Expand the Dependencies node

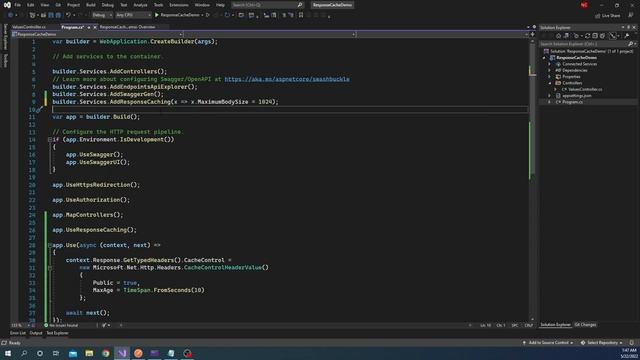point(549,71)
